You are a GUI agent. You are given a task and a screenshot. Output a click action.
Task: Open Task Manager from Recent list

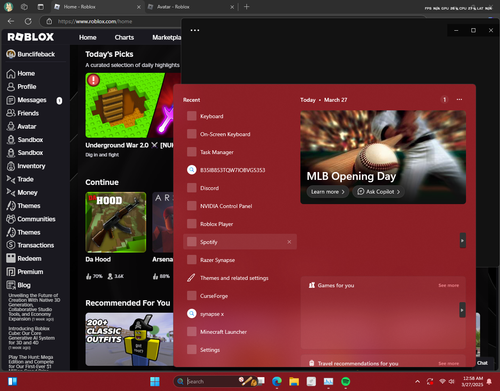(x=240, y=152)
